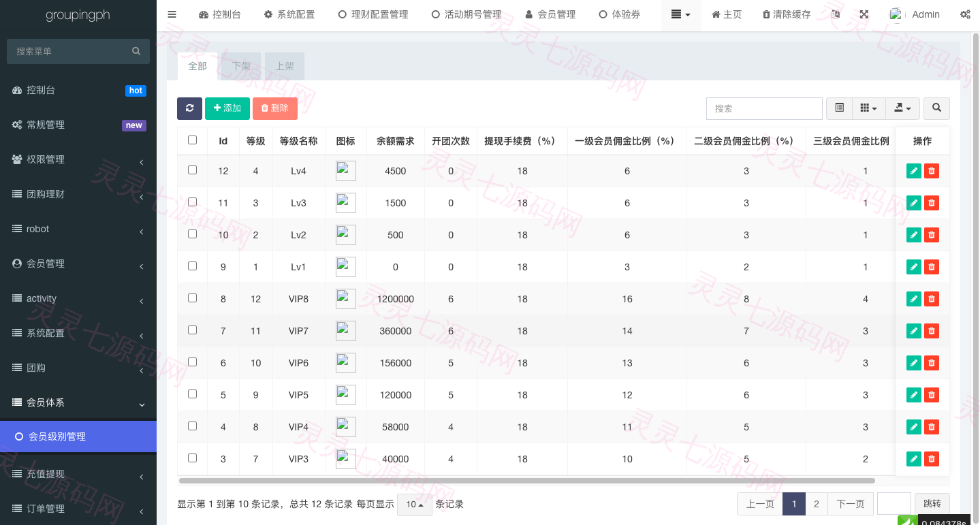Click the magnifier icon for advanced search
The image size is (980, 525).
point(937,108)
